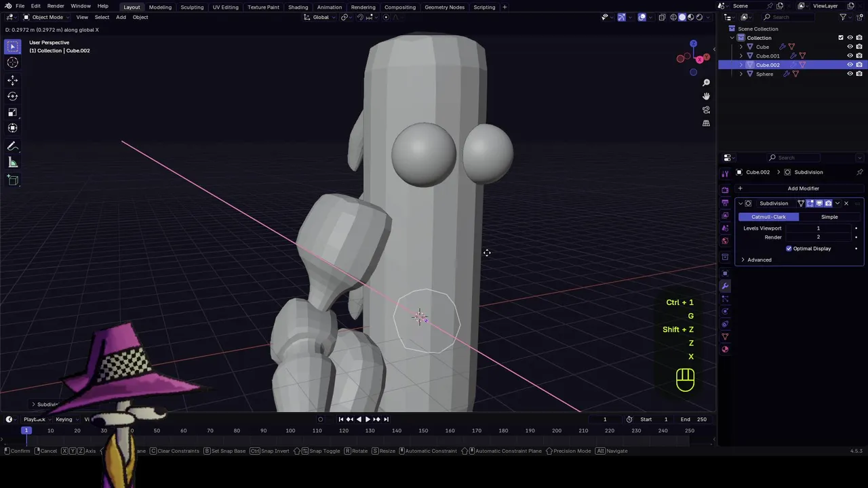Open the Object Mode dropdown
The image size is (868, 488).
47,17
